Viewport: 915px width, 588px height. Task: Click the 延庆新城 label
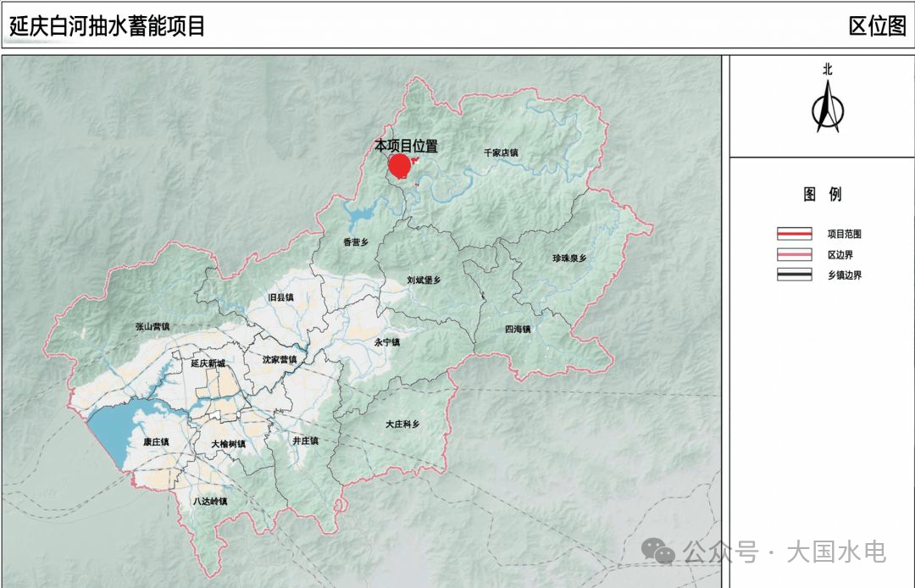point(208,363)
